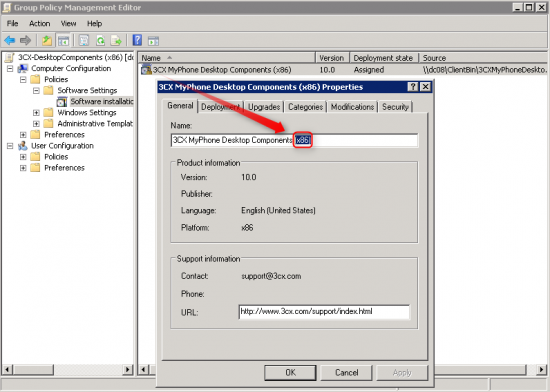
Task: Click the gray Forward arrow in toolbar
Action: tap(25, 41)
